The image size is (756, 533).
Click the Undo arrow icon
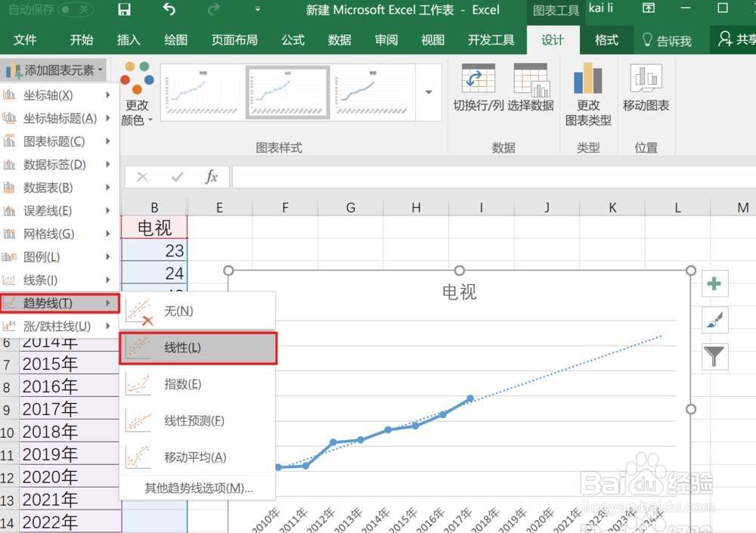(x=169, y=9)
